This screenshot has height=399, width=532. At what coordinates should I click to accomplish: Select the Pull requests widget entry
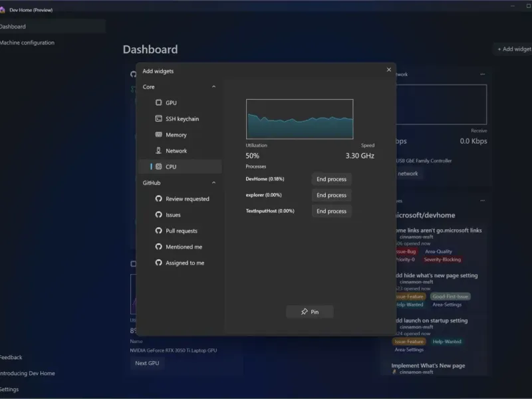click(x=180, y=230)
